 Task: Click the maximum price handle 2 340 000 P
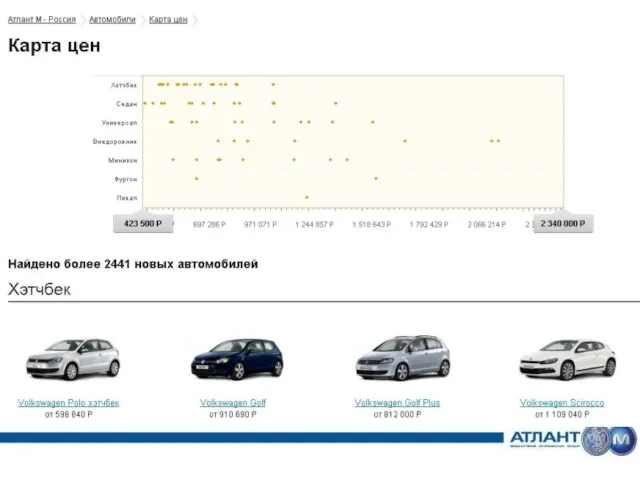563,224
